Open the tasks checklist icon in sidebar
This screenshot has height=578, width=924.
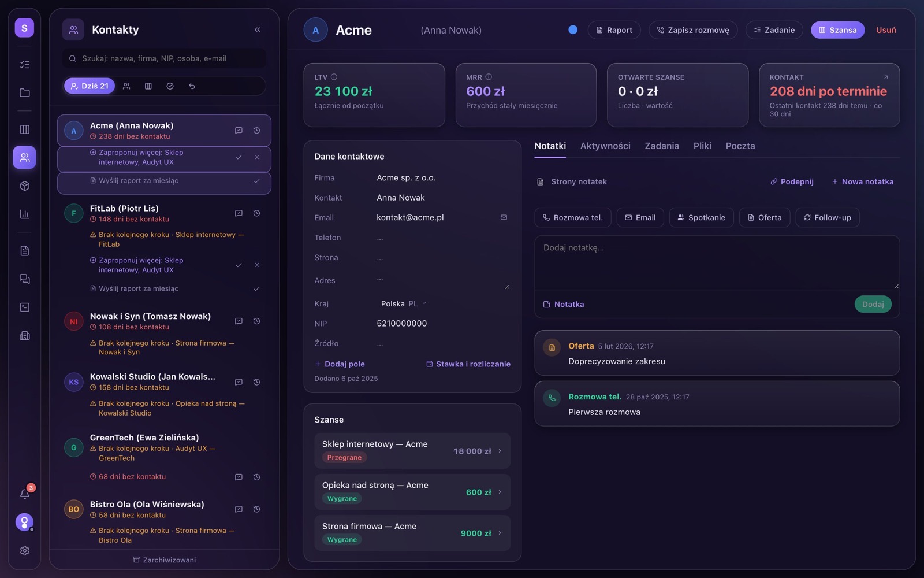(x=24, y=65)
